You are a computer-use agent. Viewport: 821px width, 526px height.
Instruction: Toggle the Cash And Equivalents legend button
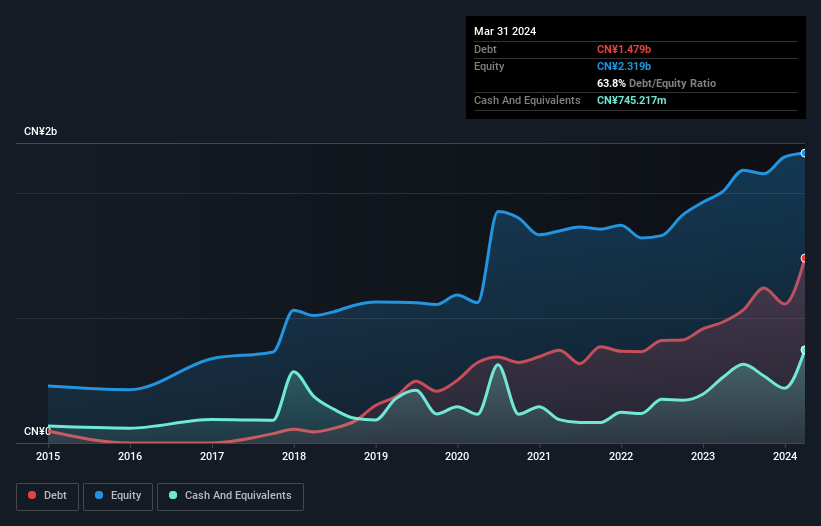click(230, 496)
